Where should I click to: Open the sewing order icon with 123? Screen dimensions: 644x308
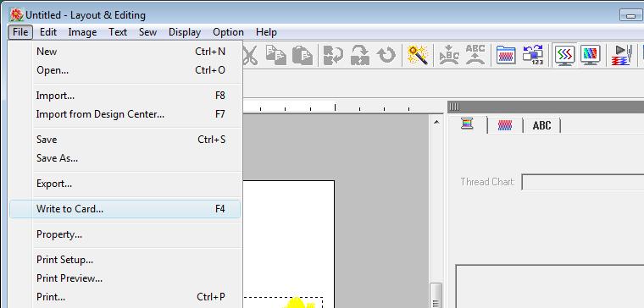click(533, 55)
